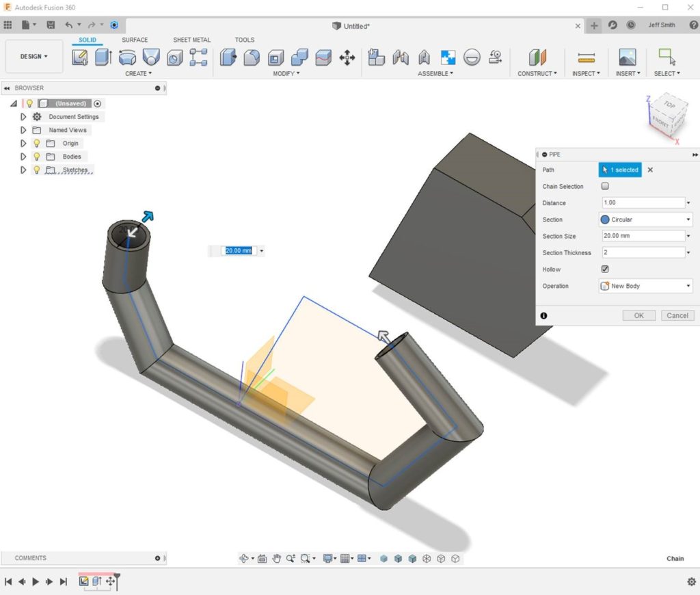Click the Create Sketch tool icon
The height and width of the screenshot is (595, 700).
[x=80, y=57]
